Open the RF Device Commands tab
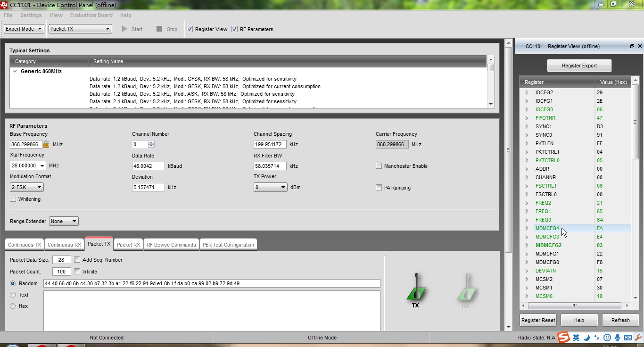The image size is (644, 347). [x=171, y=245]
